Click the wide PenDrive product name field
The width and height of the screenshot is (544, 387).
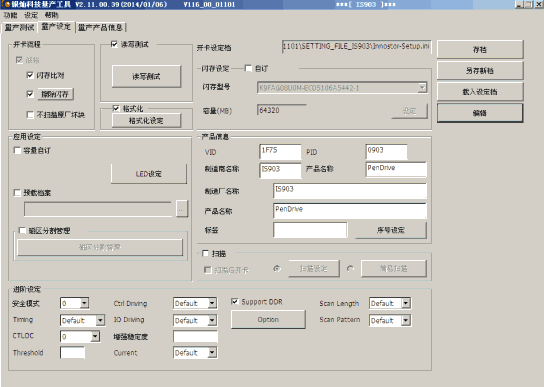pyautogui.click(x=350, y=211)
